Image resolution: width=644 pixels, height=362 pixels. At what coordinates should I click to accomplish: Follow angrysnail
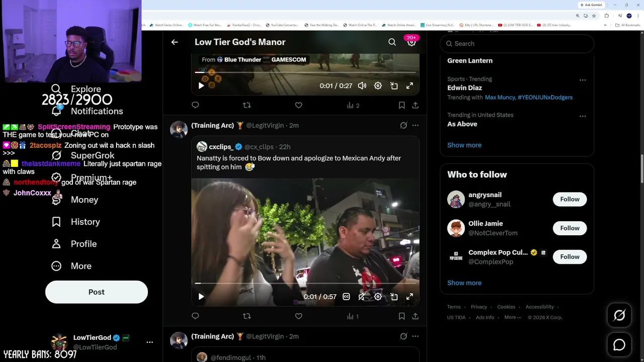pyautogui.click(x=570, y=199)
